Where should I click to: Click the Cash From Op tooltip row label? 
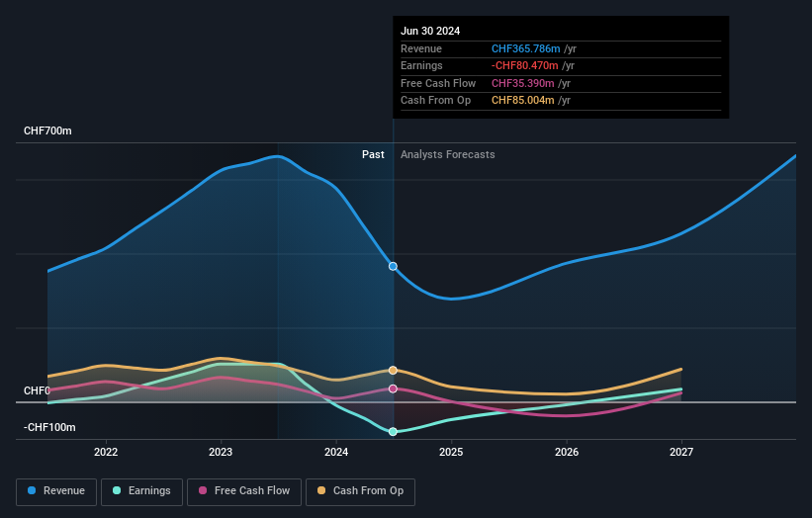[x=435, y=101]
